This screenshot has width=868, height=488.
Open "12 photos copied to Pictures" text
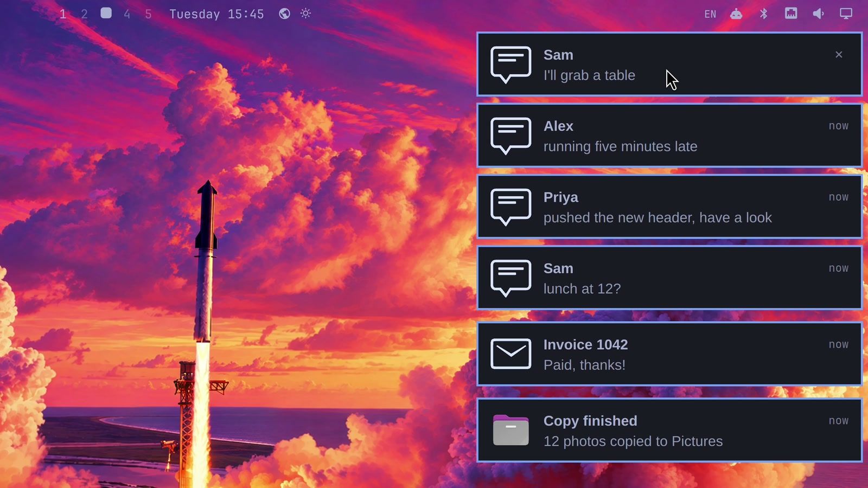(633, 441)
